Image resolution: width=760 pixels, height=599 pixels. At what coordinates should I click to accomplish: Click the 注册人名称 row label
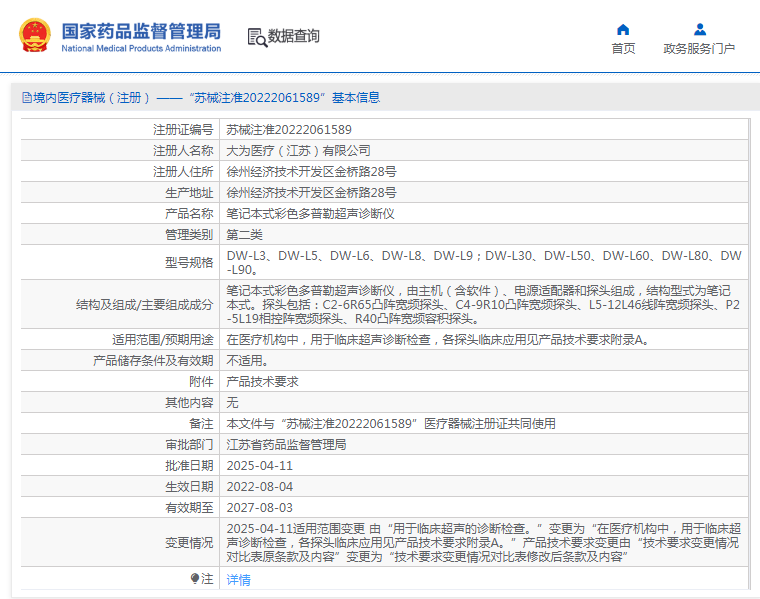pos(183,151)
